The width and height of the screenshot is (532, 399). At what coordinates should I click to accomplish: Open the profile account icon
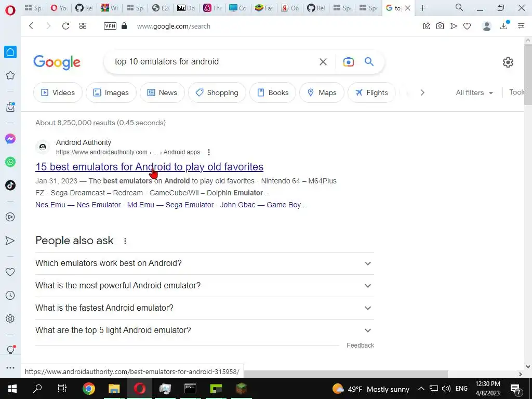tap(487, 26)
